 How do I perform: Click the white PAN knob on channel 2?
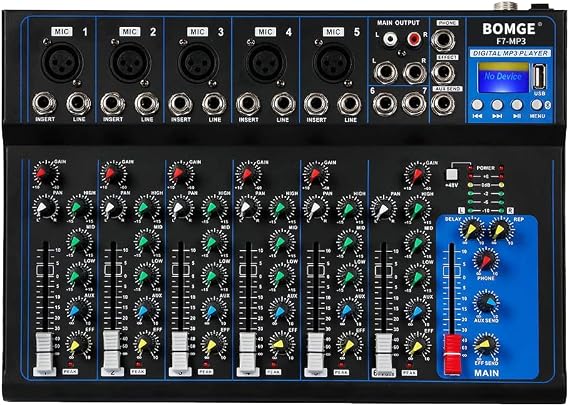113,208
